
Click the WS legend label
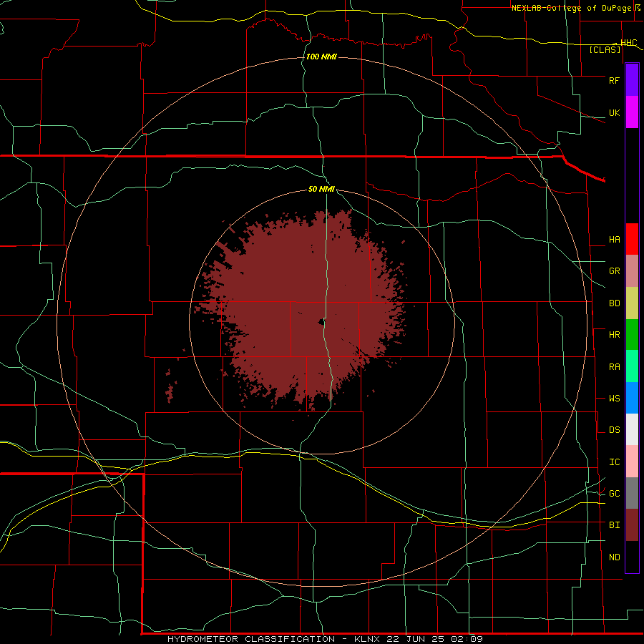pos(614,399)
